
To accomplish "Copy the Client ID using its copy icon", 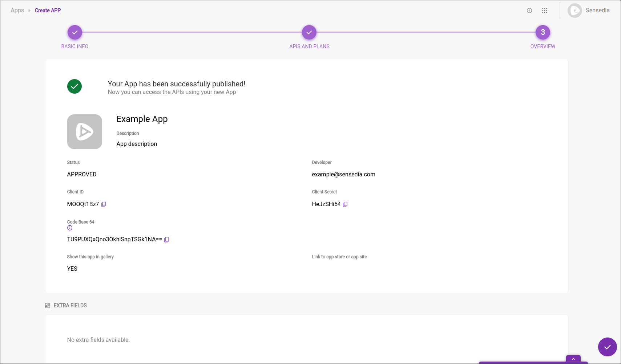I will click(104, 204).
